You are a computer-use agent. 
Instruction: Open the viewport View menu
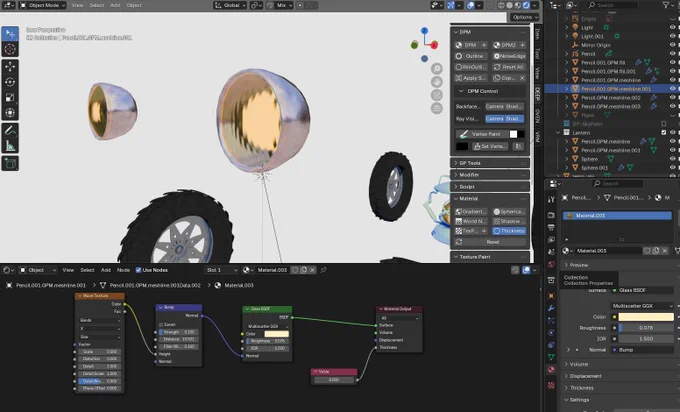pos(78,5)
